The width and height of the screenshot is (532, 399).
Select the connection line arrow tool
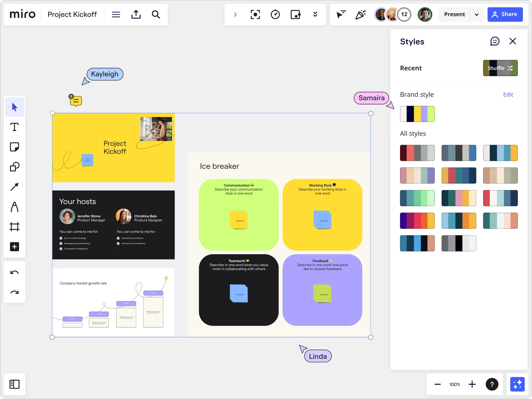click(14, 187)
